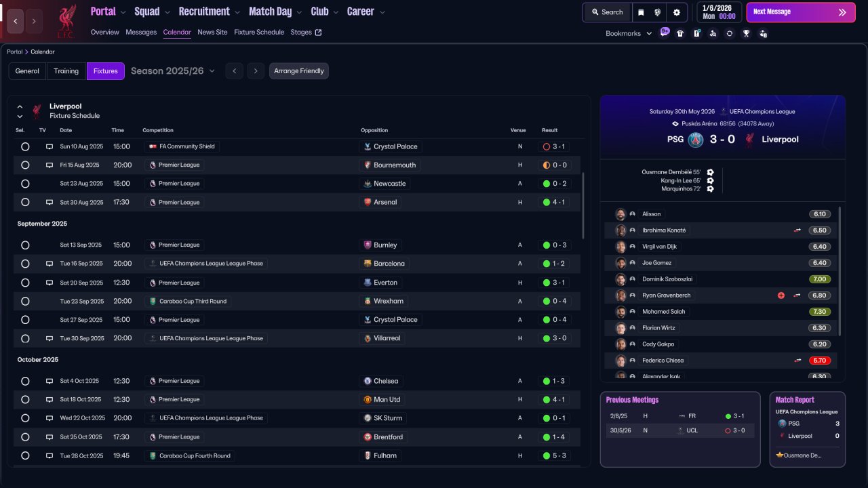Go to the next season arrow
This screenshot has width=868, height=488.
tap(256, 71)
